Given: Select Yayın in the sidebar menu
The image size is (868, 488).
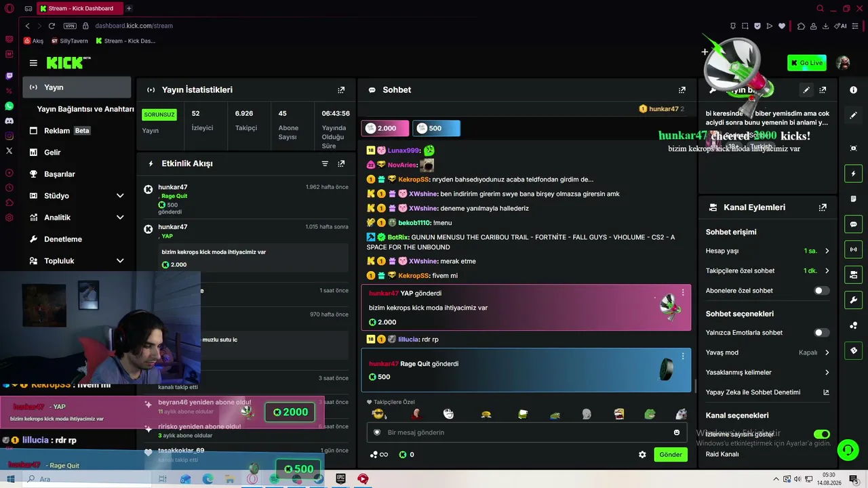Looking at the screenshot, I should pos(77,87).
